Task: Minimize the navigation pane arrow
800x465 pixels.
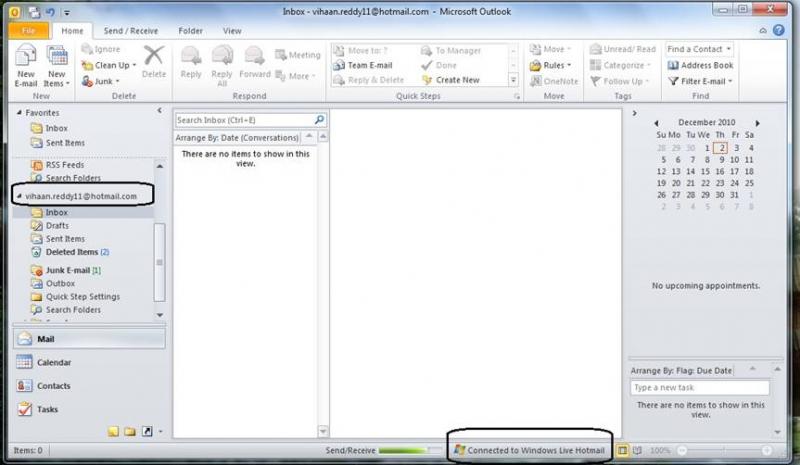Action: [x=160, y=110]
